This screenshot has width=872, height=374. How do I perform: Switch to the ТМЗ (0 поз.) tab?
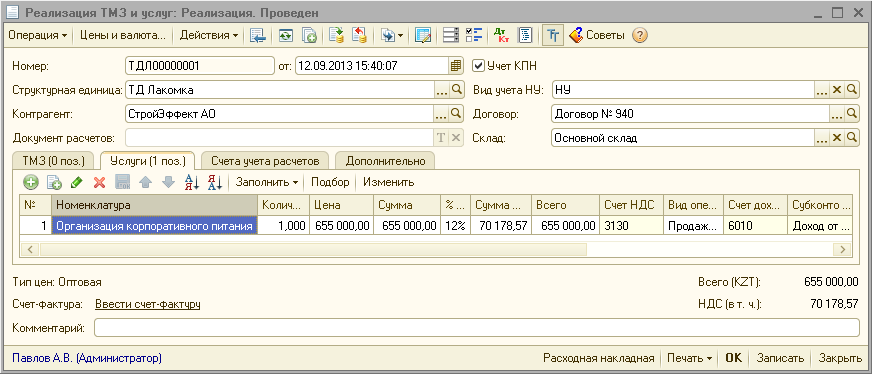(x=53, y=161)
